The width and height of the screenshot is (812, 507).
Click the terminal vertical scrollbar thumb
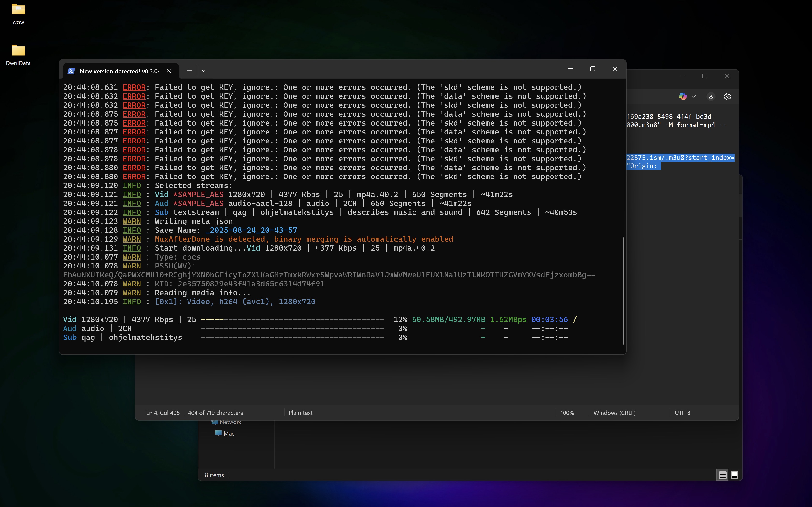[623, 290]
